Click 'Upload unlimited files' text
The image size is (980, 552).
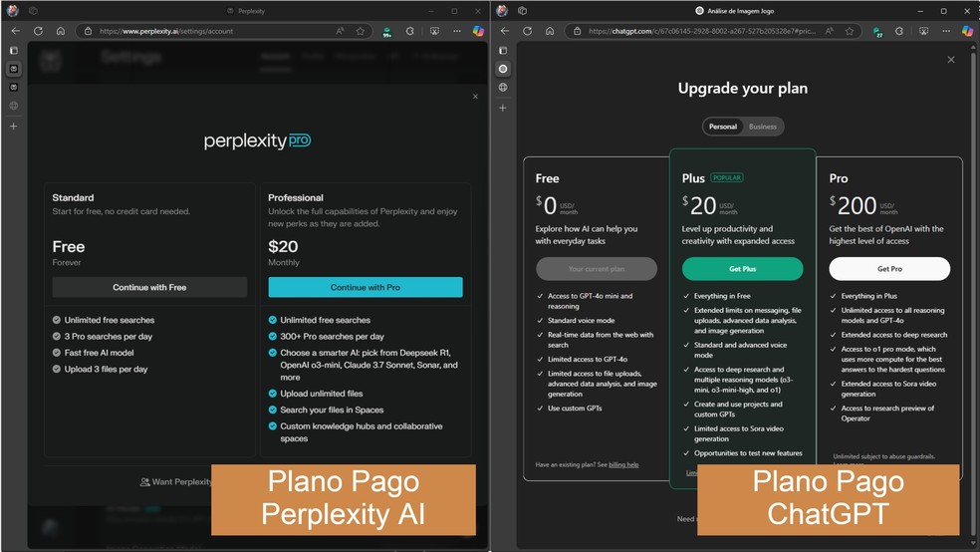click(x=322, y=394)
